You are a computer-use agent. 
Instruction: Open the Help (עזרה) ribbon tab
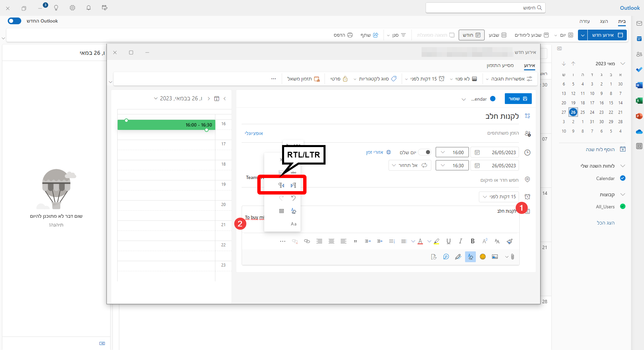click(x=585, y=21)
